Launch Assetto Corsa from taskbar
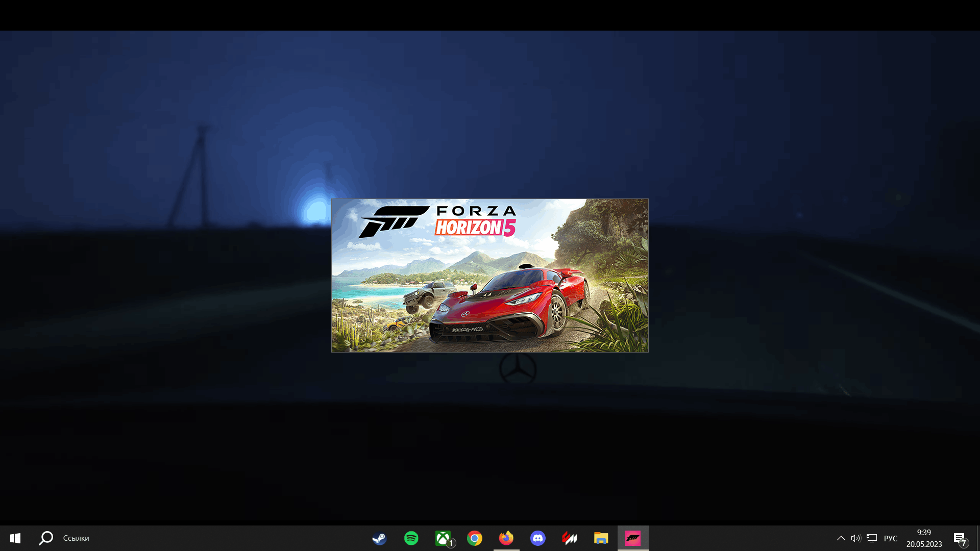The height and width of the screenshot is (551, 980). coord(570,538)
